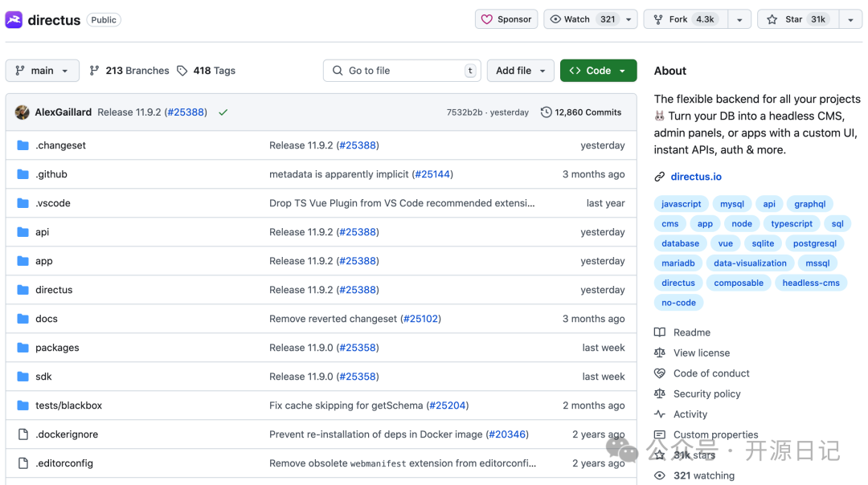Select the typescript topic tag

[x=792, y=224]
